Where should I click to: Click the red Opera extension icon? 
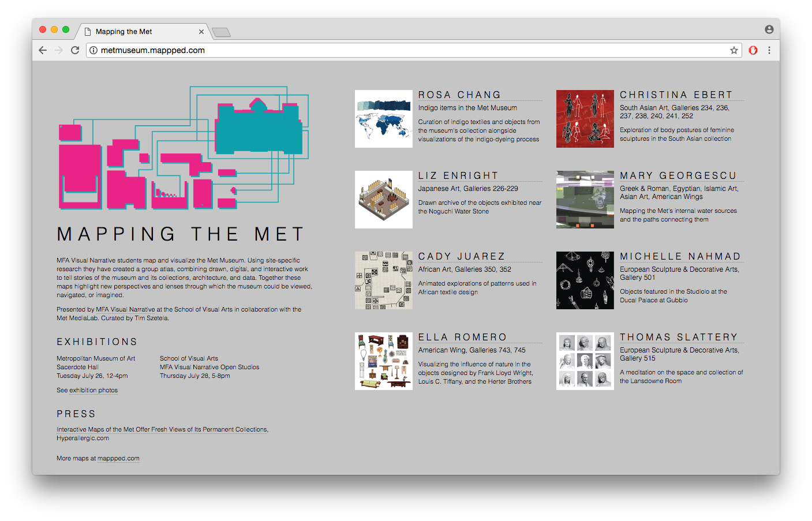pyautogui.click(x=753, y=50)
